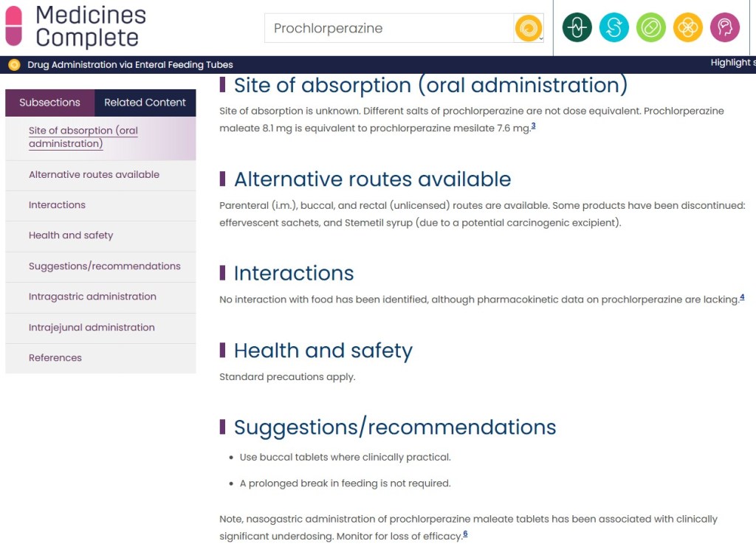Open the References sidebar link

pyautogui.click(x=55, y=358)
